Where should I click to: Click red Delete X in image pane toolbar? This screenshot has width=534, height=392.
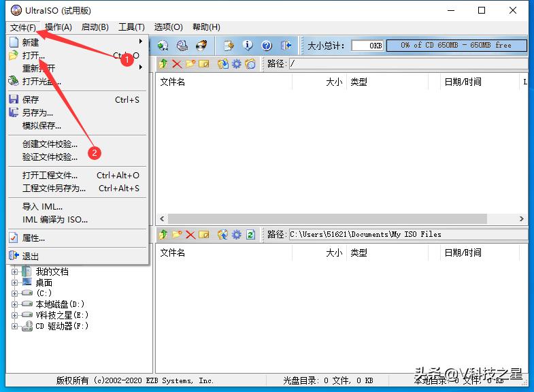[x=177, y=64]
